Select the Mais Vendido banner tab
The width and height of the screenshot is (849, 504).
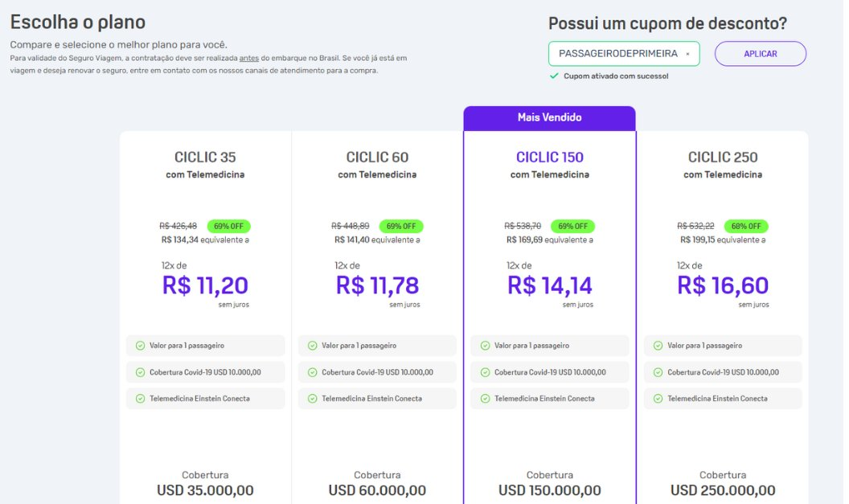pos(550,118)
